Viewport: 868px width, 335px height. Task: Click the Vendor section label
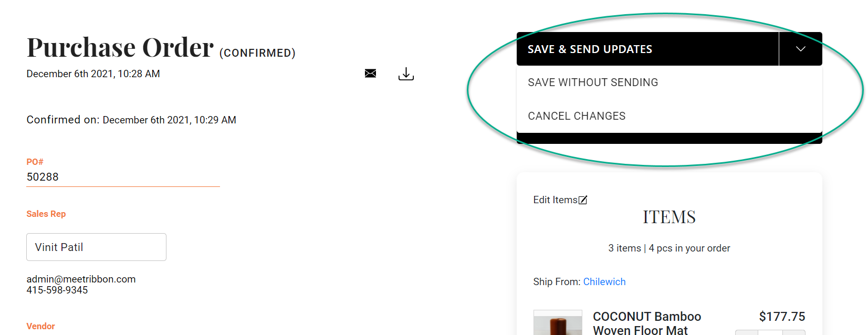pyautogui.click(x=40, y=327)
